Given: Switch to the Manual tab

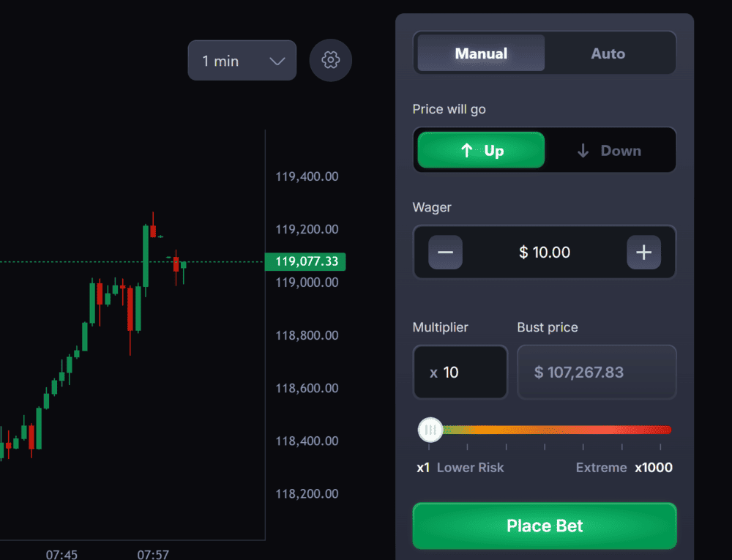Looking at the screenshot, I should coord(481,53).
